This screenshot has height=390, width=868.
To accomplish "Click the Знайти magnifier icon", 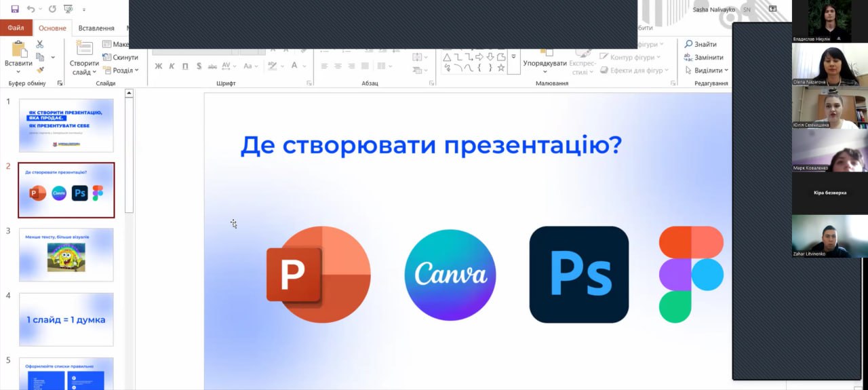I will (689, 44).
